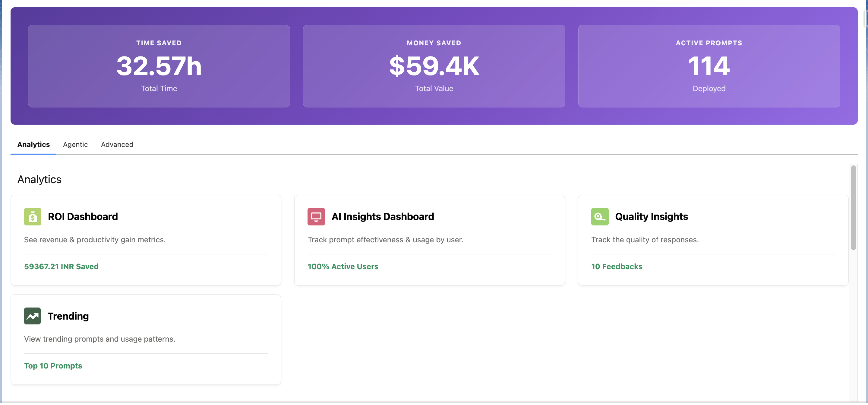Click the ROI Dashboard money bag icon
The width and height of the screenshot is (868, 405).
(x=32, y=216)
